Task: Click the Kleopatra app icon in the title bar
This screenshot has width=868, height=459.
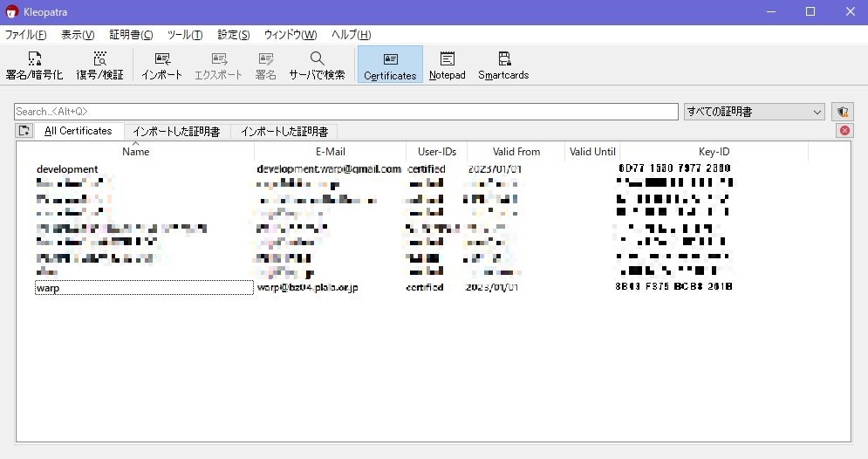Action: 11,11
